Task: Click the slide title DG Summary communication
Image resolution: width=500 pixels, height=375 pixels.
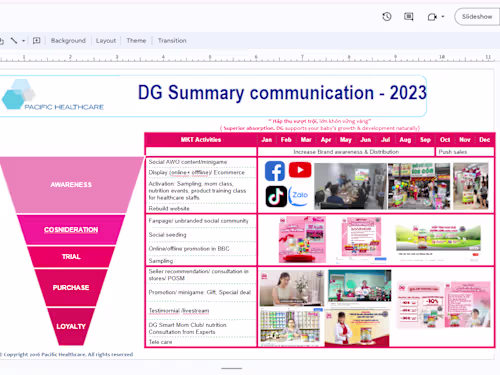Action: coord(282,93)
